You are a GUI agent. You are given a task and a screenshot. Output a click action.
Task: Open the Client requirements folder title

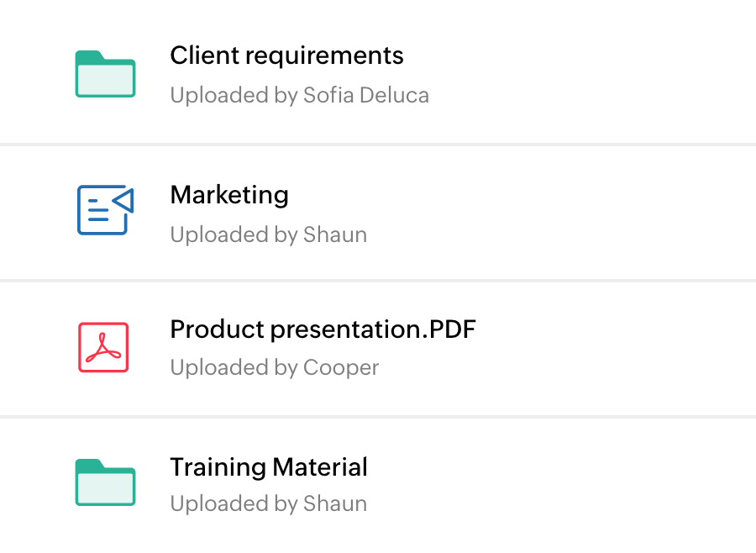point(286,55)
